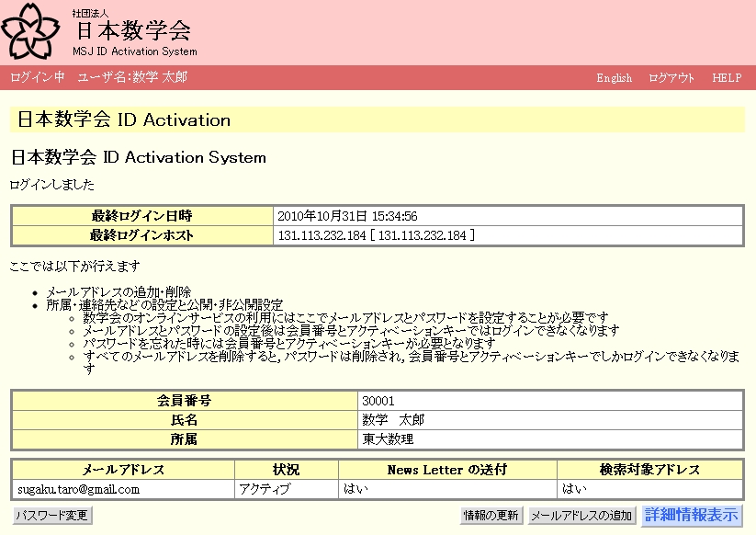This screenshot has width=756, height=535.
Task: Open the HELP page
Action: pyautogui.click(x=726, y=78)
